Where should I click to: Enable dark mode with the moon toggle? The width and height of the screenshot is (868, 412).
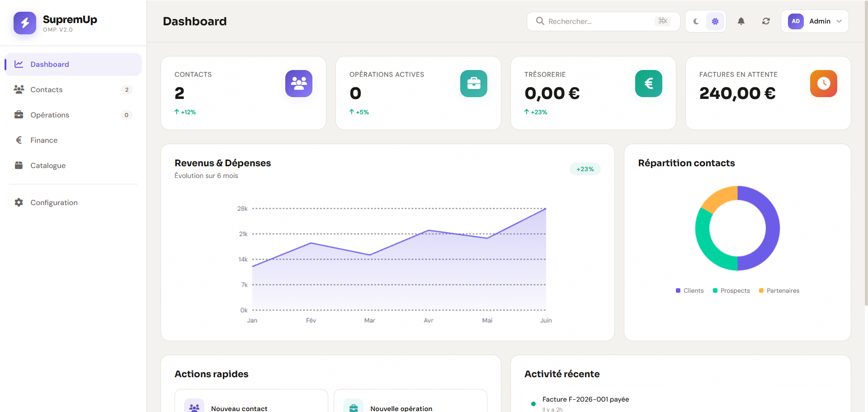click(696, 21)
